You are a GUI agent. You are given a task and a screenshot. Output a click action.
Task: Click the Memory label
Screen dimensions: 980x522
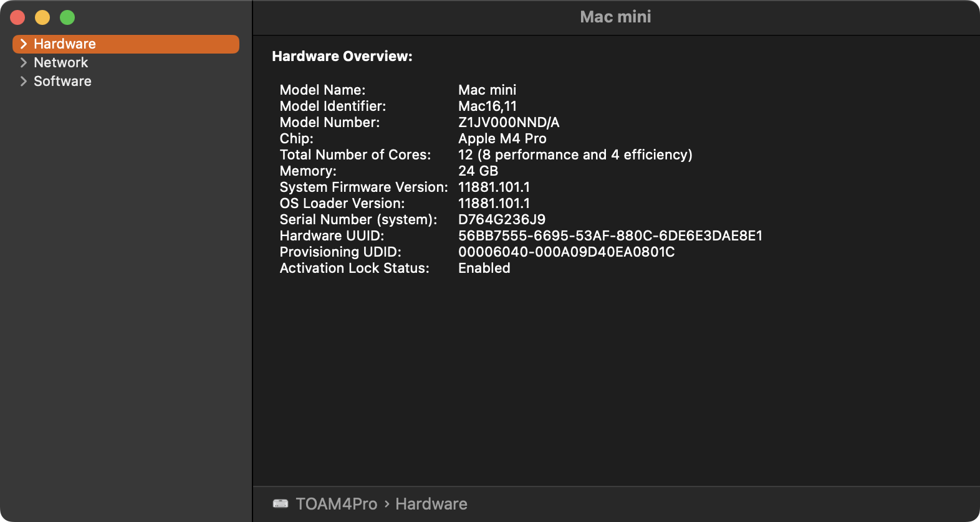click(308, 171)
